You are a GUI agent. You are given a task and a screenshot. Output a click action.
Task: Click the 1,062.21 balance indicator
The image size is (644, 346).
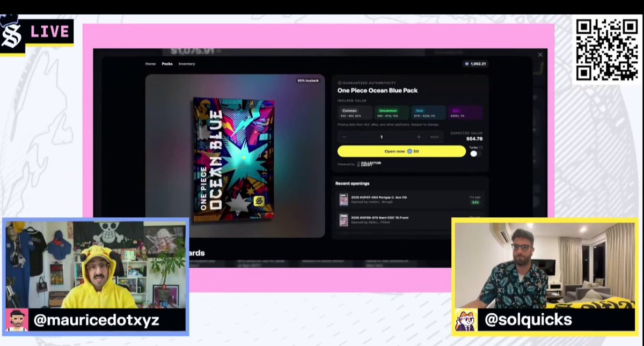(x=475, y=64)
